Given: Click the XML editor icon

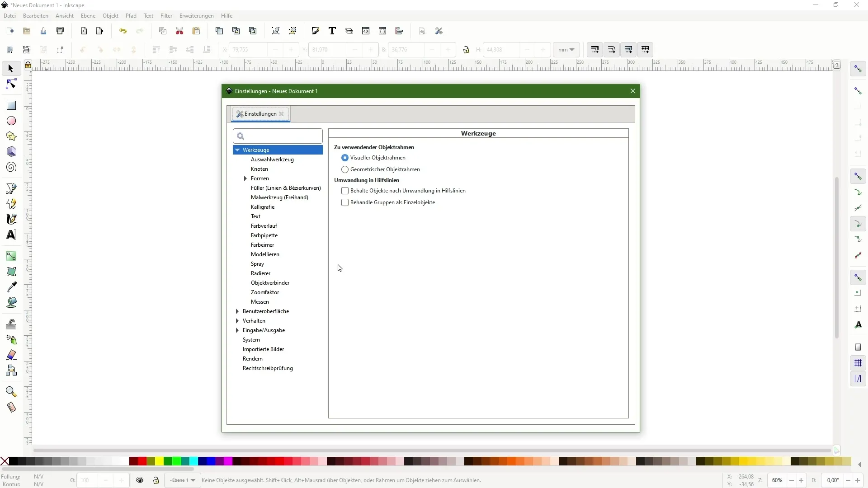Looking at the screenshot, I should (x=366, y=31).
